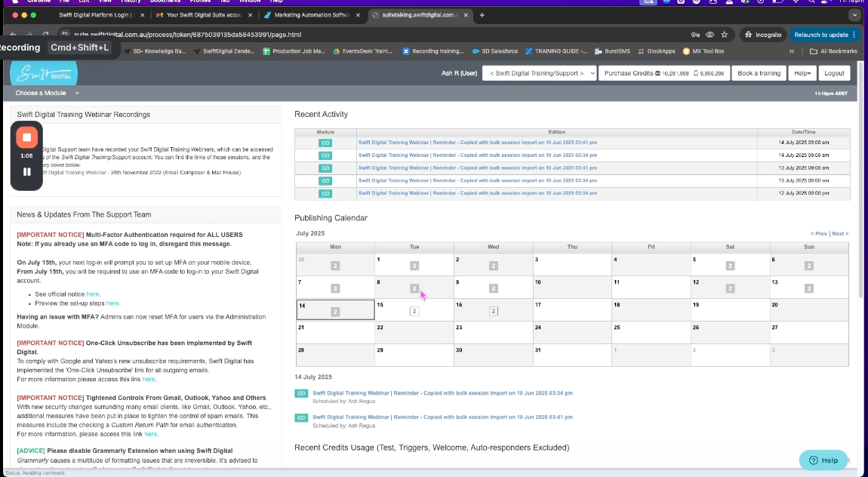The height and width of the screenshot is (477, 868).
Task: Open the TRAINING GUIDE bookmark
Action: pos(556,51)
